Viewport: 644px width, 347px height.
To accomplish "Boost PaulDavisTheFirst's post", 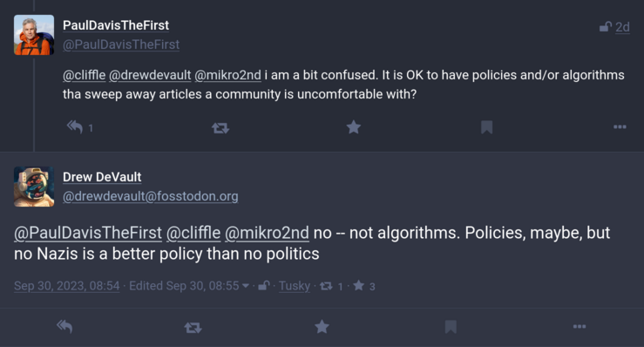I will [x=220, y=128].
